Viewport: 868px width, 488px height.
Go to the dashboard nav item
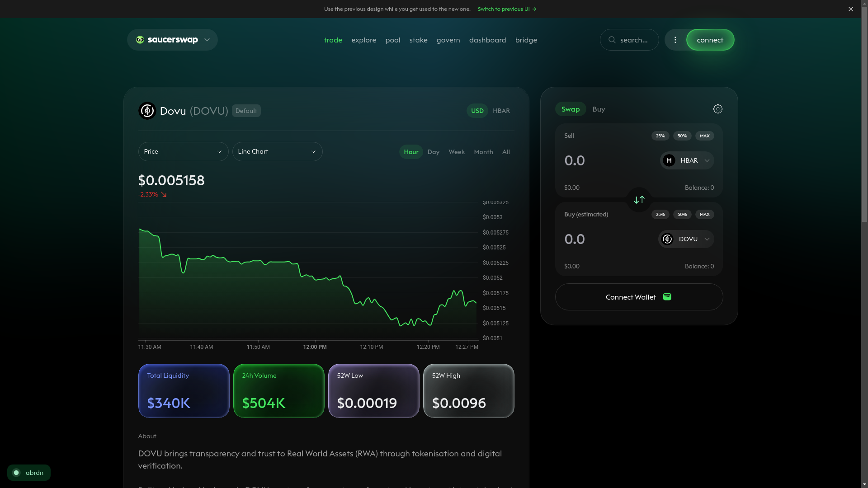pyautogui.click(x=488, y=40)
